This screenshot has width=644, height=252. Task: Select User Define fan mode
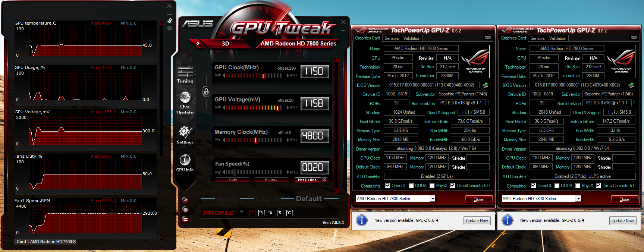(307, 180)
